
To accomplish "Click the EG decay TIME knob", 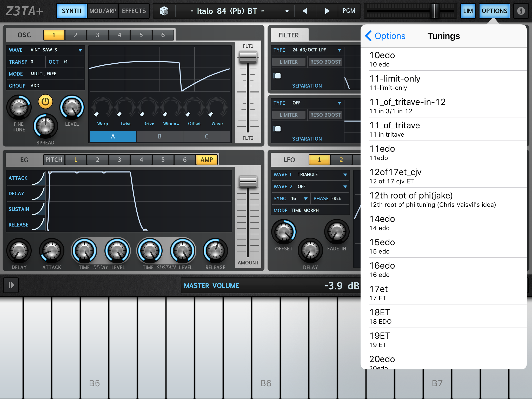I will (x=84, y=251).
